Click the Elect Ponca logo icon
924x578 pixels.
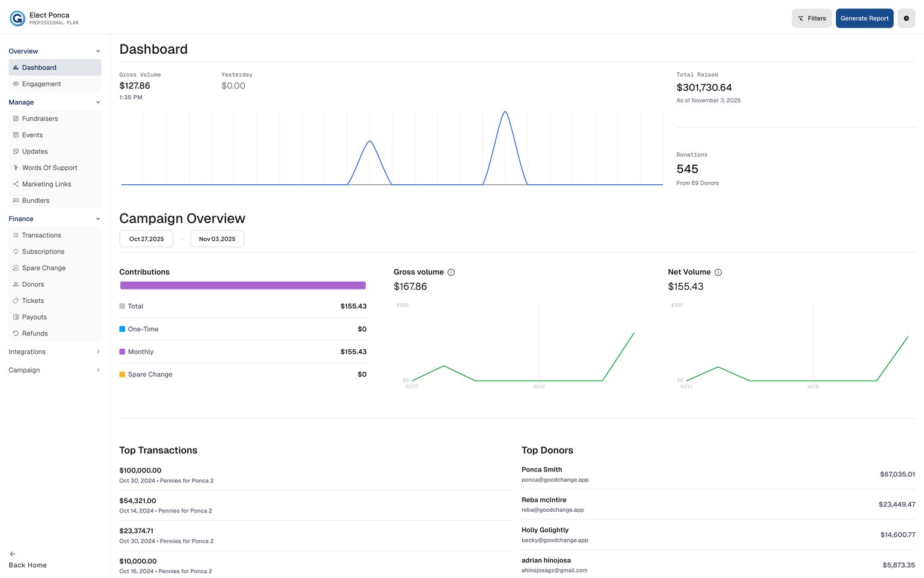(x=17, y=19)
